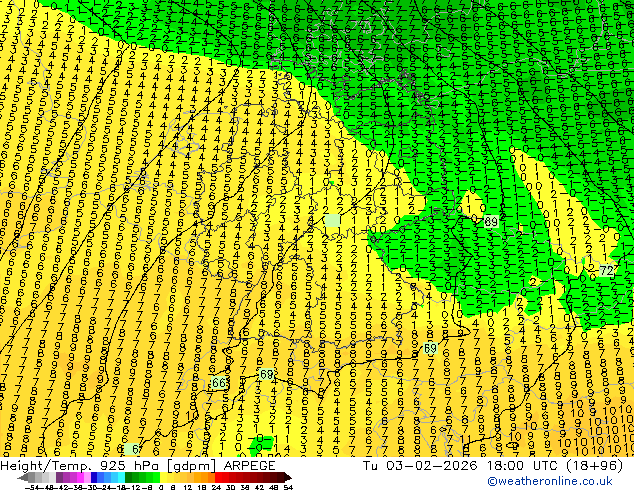Click the contour label '72' on the map
Screen dimensions: 634x490
click(606, 270)
